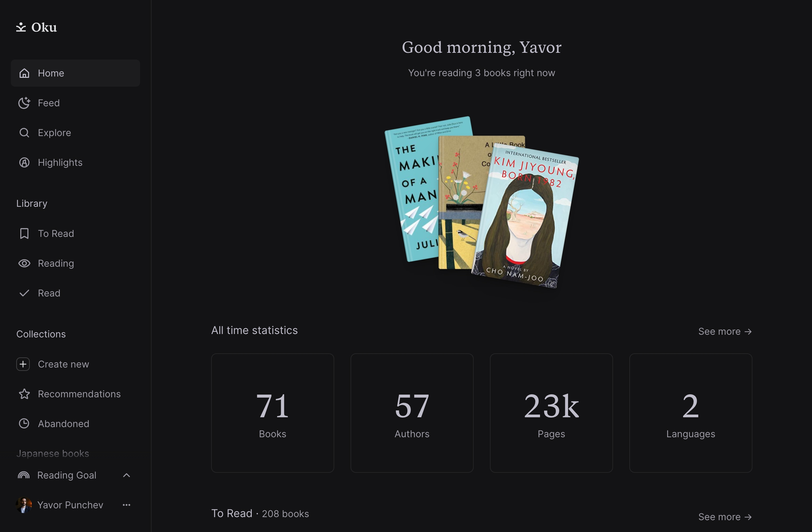Select the Read checkmark icon
Screen dimensions: 812x532
[24, 293]
